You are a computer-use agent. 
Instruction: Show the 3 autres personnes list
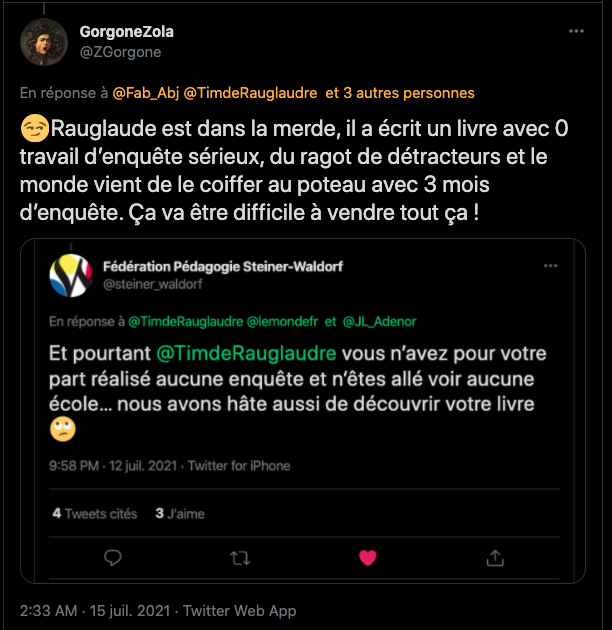pos(407,93)
